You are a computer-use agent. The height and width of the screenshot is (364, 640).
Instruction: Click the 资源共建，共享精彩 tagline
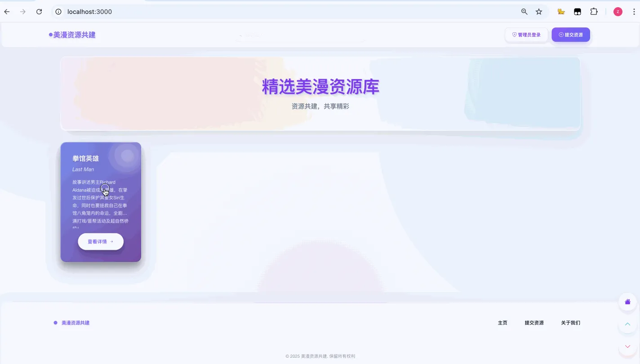[x=320, y=106]
